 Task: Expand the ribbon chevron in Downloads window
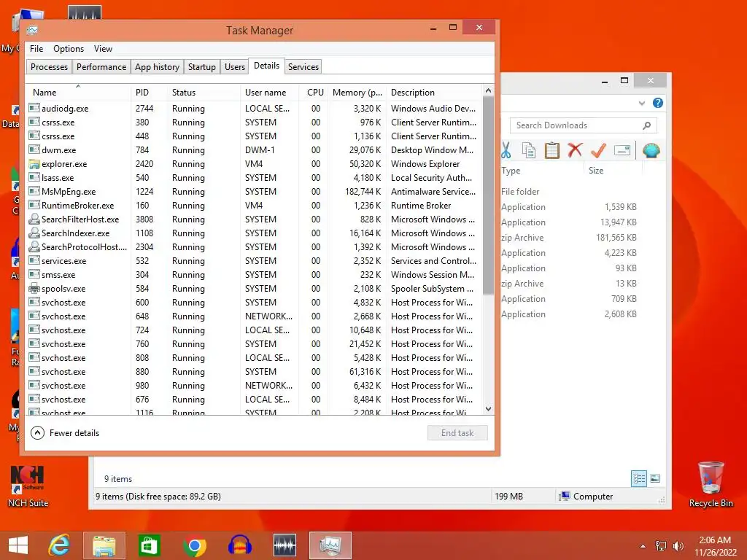click(642, 103)
